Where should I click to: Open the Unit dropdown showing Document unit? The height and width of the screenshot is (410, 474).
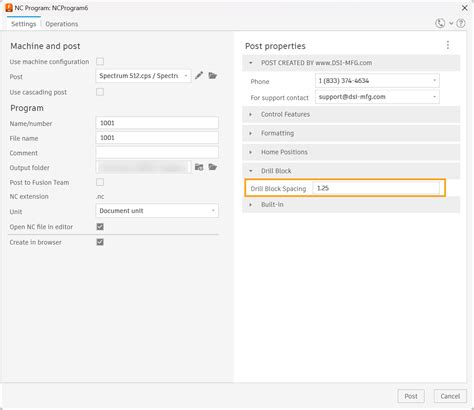point(157,211)
